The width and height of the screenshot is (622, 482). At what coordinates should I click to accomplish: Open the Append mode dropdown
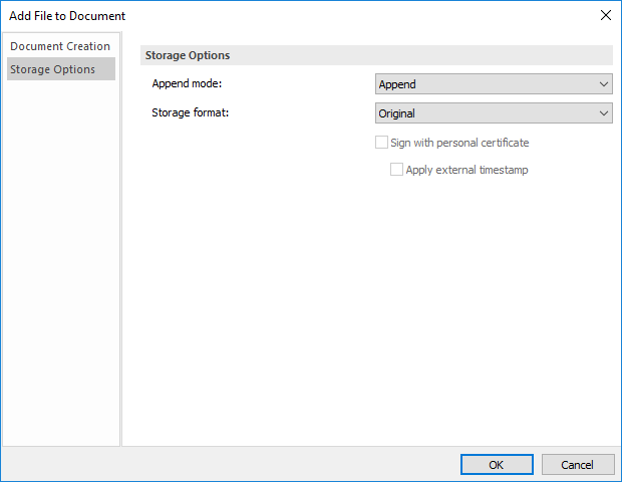click(x=493, y=84)
